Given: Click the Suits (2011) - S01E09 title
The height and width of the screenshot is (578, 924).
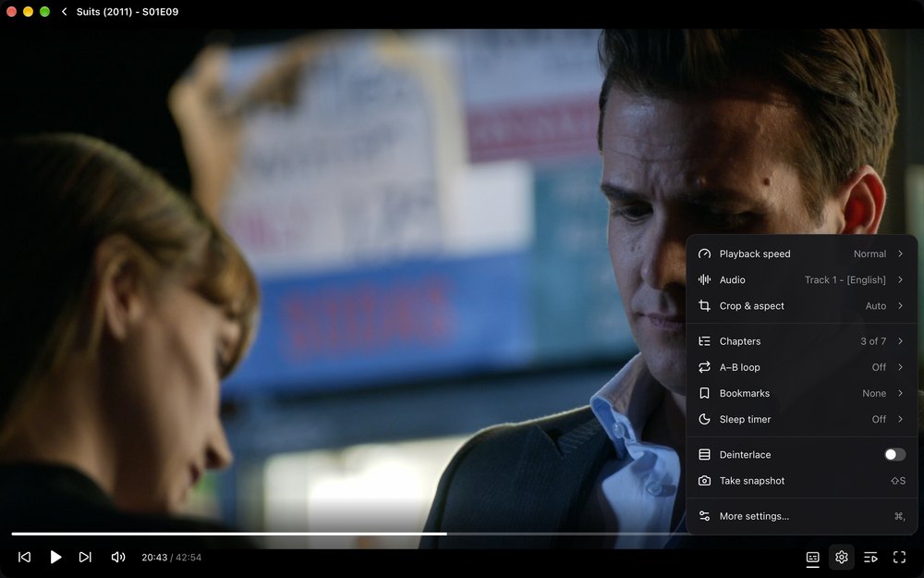Looking at the screenshot, I should [x=128, y=12].
